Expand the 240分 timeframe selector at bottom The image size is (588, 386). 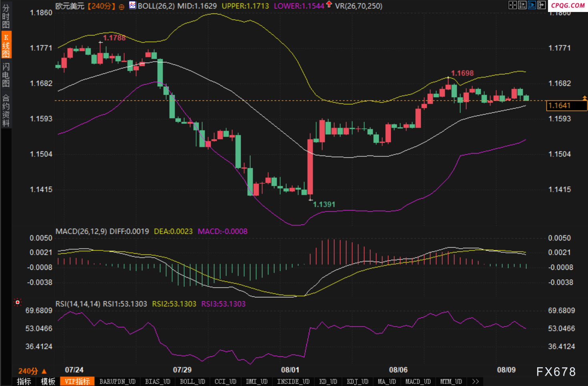tap(32, 371)
